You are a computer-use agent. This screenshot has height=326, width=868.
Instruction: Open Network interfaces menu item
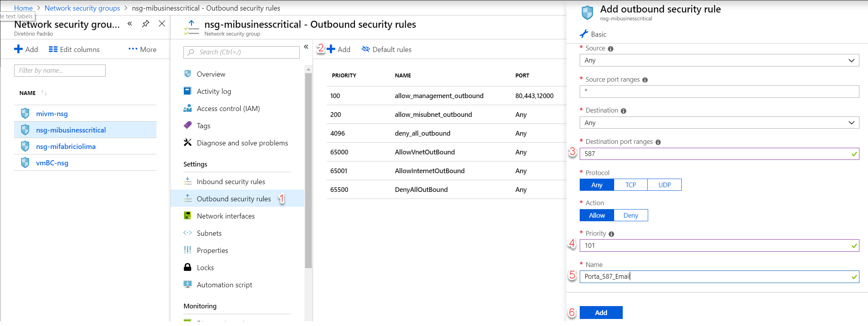click(226, 216)
